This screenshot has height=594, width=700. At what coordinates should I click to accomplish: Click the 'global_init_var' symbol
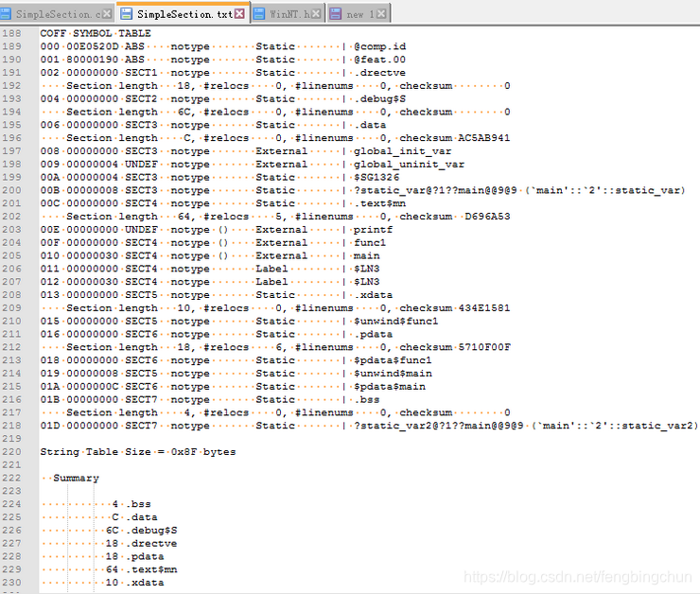(x=402, y=150)
